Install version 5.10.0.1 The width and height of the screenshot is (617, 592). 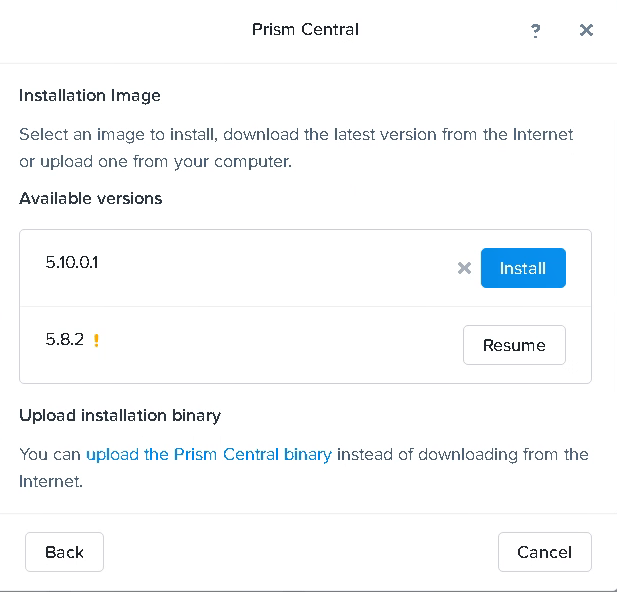[x=523, y=268]
